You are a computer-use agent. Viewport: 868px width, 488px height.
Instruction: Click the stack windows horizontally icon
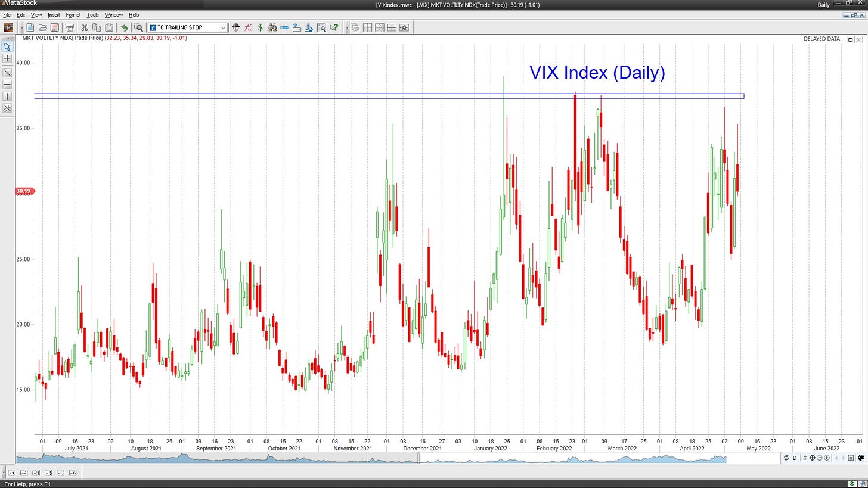380,27
